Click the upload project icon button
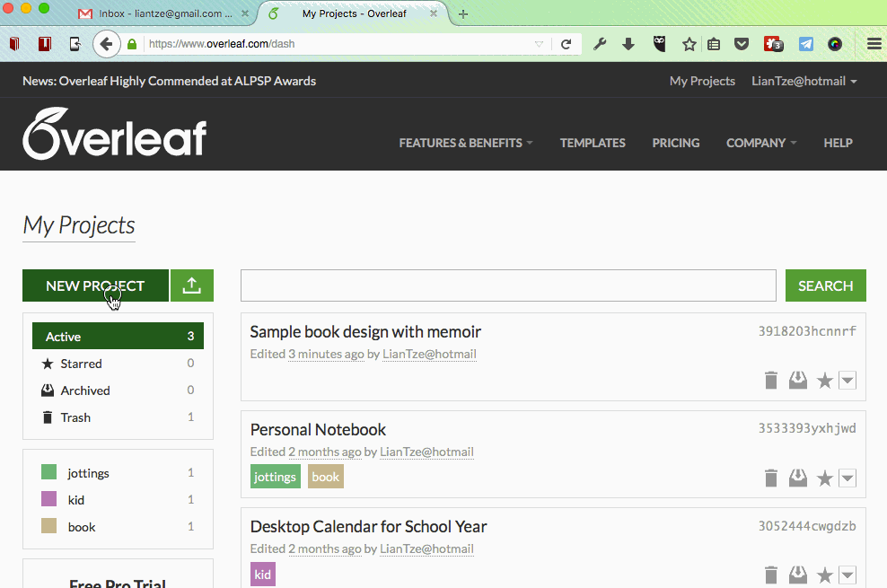 tap(192, 285)
